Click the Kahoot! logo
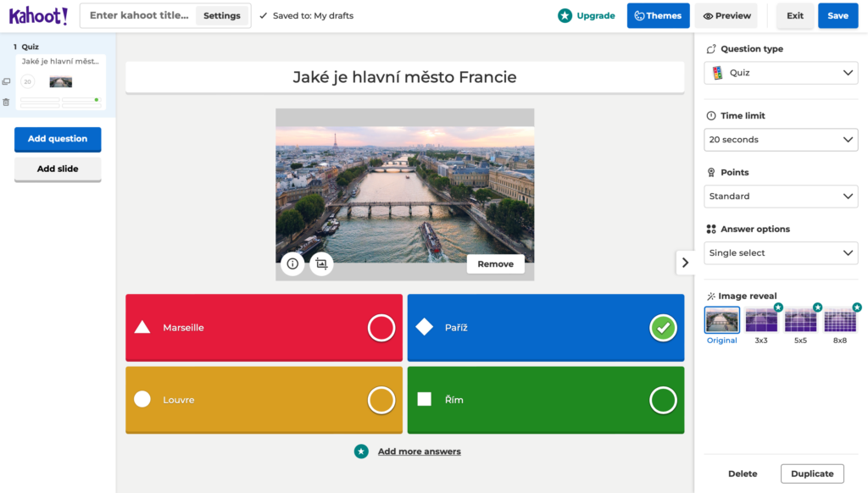This screenshot has width=868, height=493. click(x=38, y=15)
